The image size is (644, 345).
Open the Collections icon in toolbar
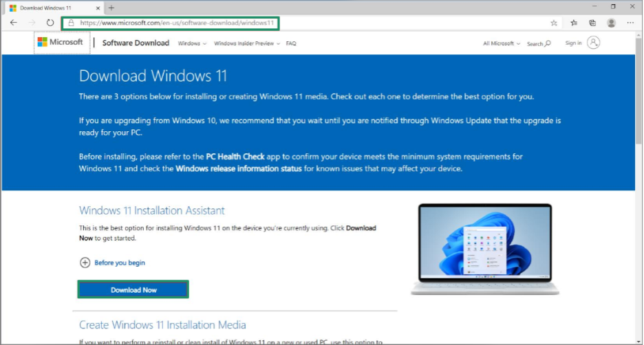(592, 23)
